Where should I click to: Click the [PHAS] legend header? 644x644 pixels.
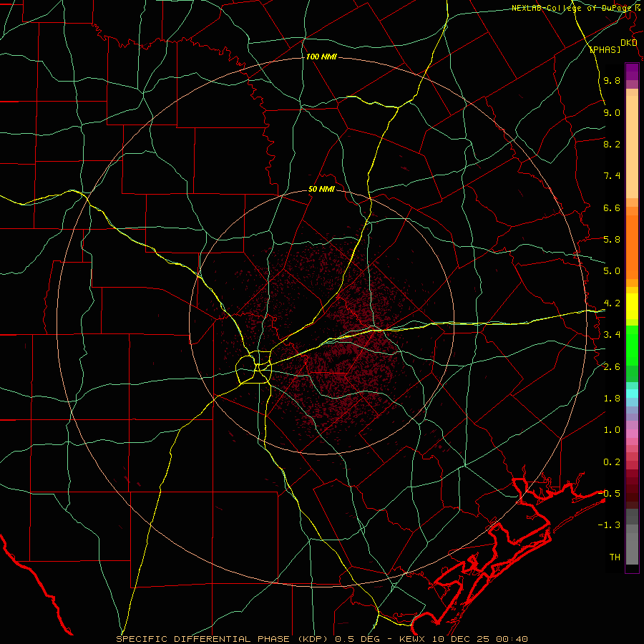tap(605, 50)
